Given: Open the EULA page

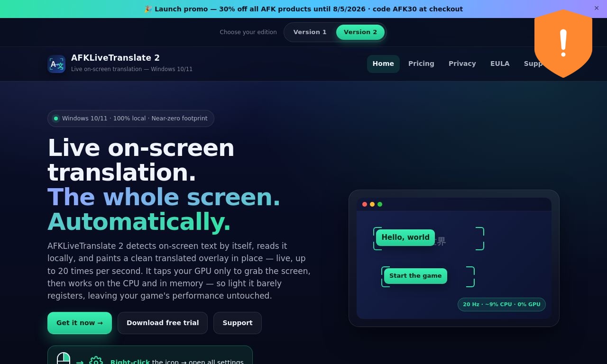Looking at the screenshot, I should [500, 64].
